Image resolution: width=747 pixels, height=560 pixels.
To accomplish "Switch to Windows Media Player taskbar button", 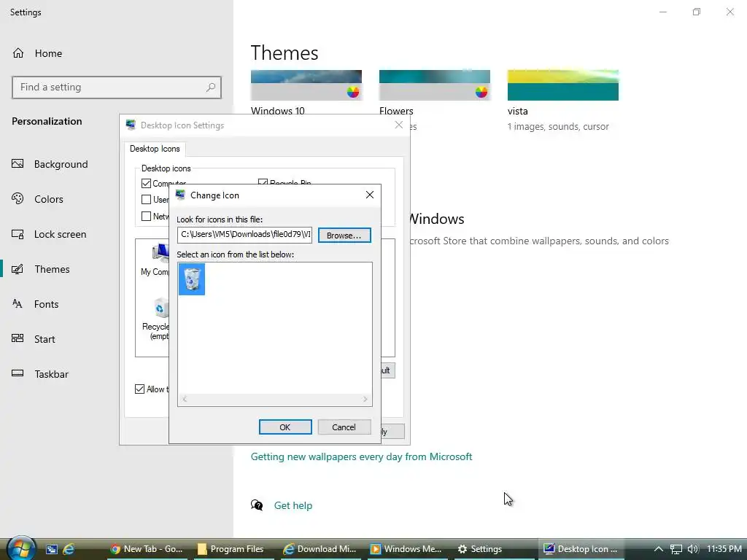I will point(407,549).
